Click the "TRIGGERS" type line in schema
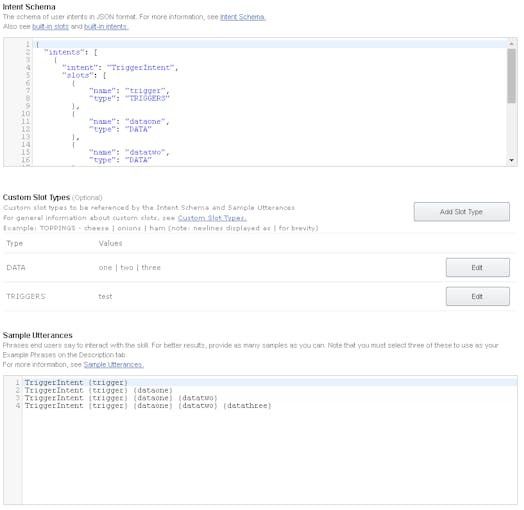Image resolution: width=524 pixels, height=510 pixels. 129,98
